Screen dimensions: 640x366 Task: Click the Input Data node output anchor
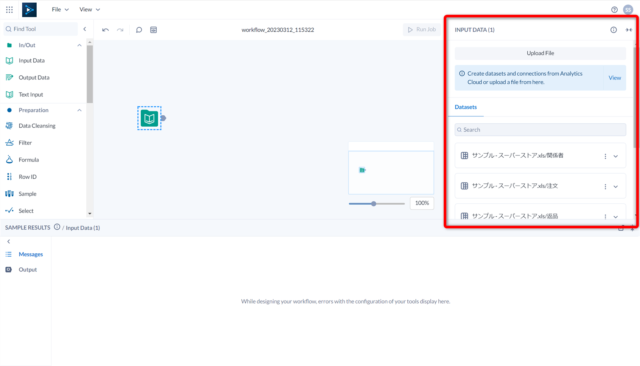tap(163, 118)
